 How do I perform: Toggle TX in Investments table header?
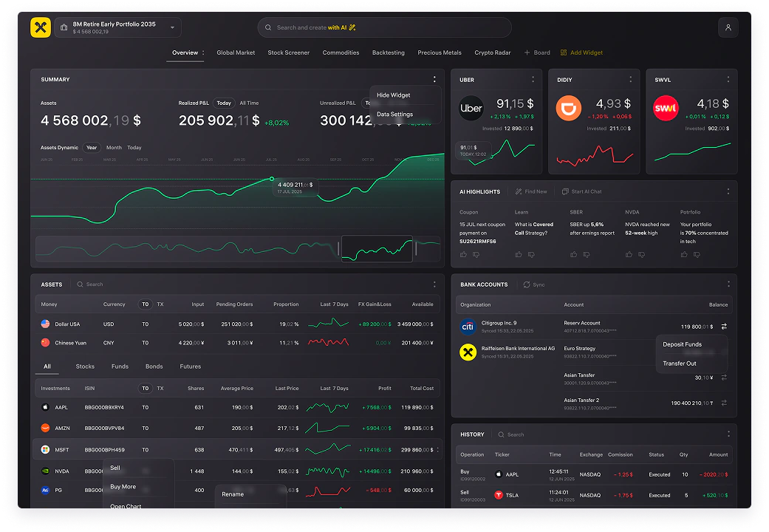click(160, 388)
